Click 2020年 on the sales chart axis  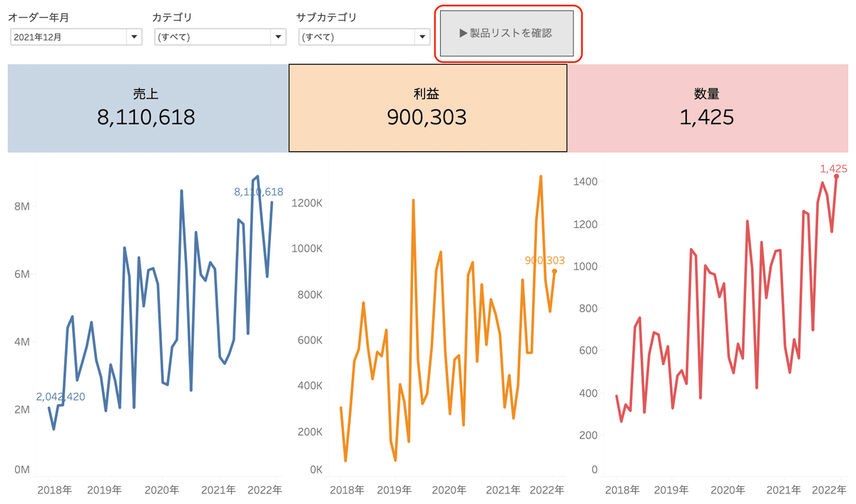(161, 490)
